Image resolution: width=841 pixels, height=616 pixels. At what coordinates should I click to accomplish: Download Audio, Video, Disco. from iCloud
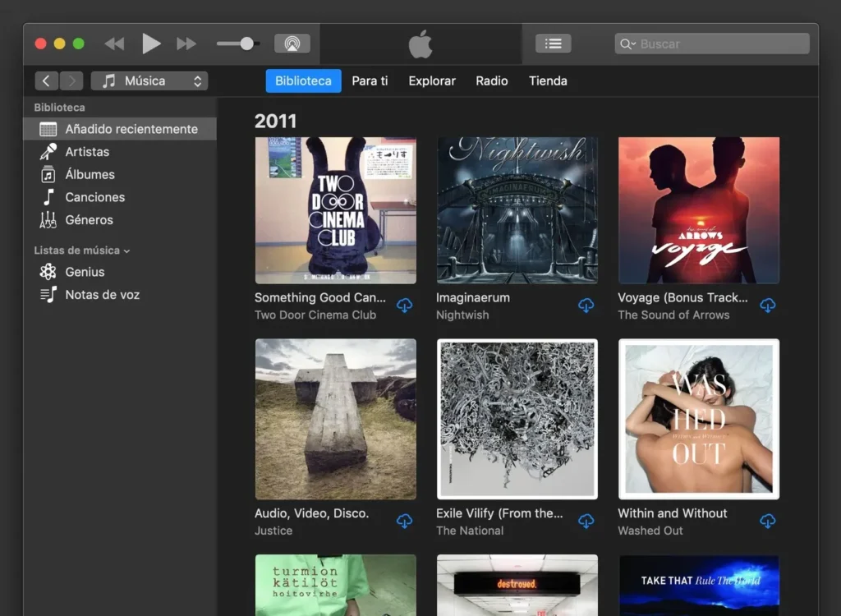click(x=404, y=522)
